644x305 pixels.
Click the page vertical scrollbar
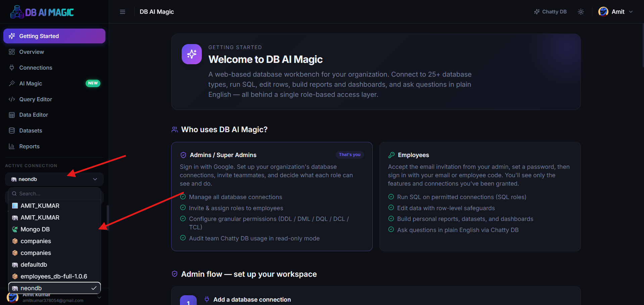[x=643, y=45]
